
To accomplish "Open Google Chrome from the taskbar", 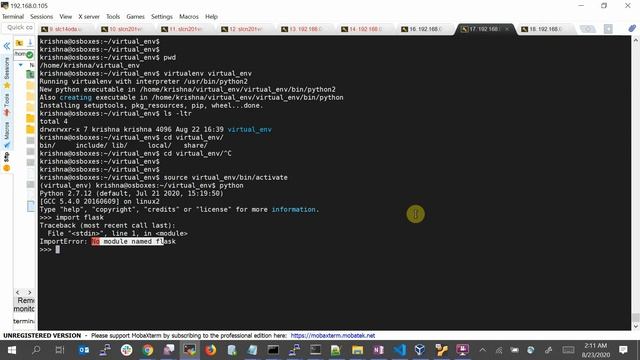I will [147, 350].
